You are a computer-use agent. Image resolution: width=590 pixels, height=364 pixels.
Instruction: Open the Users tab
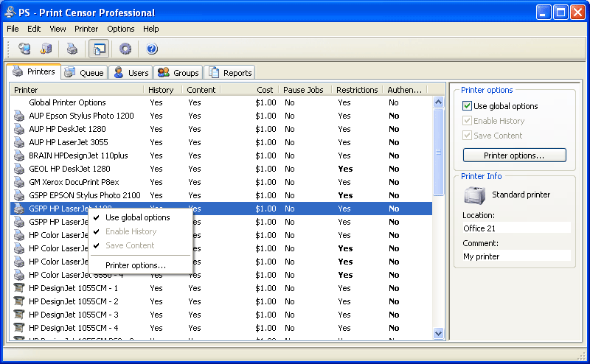(x=131, y=72)
